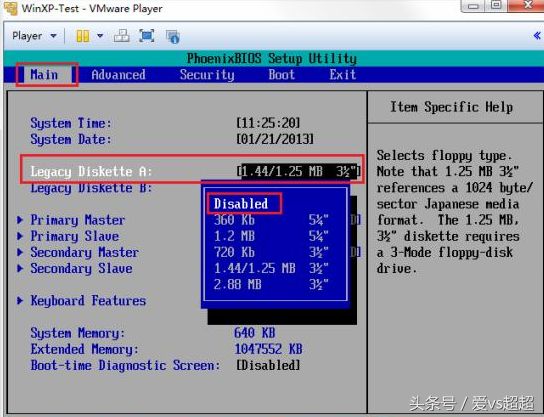Image resolution: width=544 pixels, height=417 pixels.
Task: Choose Disabled in the floppy popup
Action: tap(241, 204)
